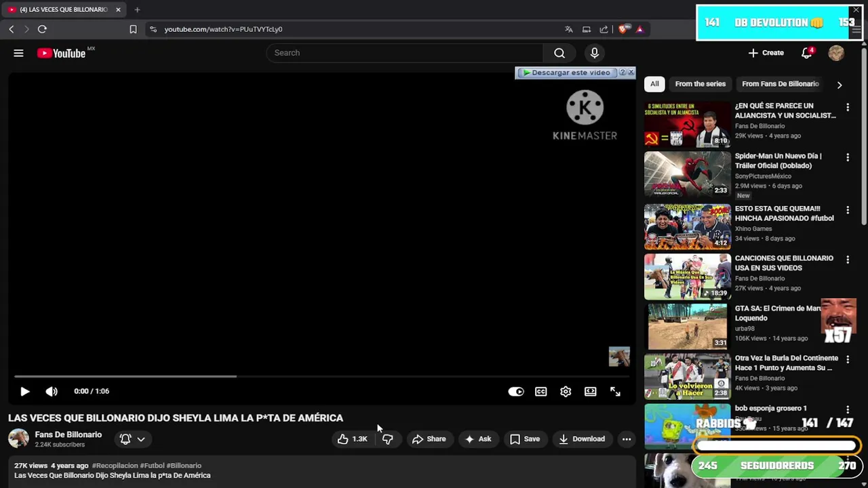The width and height of the screenshot is (868, 488).
Task: Open the aliancista y socialista thumbnail
Action: pyautogui.click(x=687, y=124)
